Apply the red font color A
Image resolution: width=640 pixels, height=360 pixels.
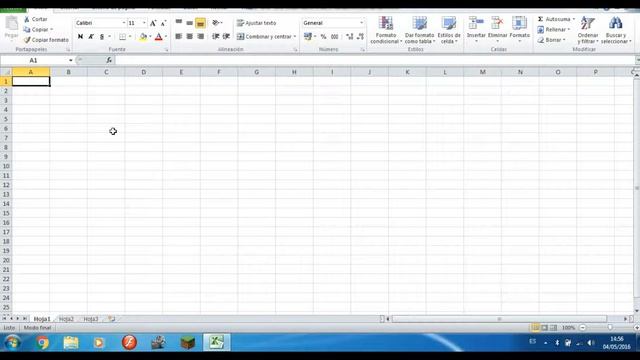159,37
